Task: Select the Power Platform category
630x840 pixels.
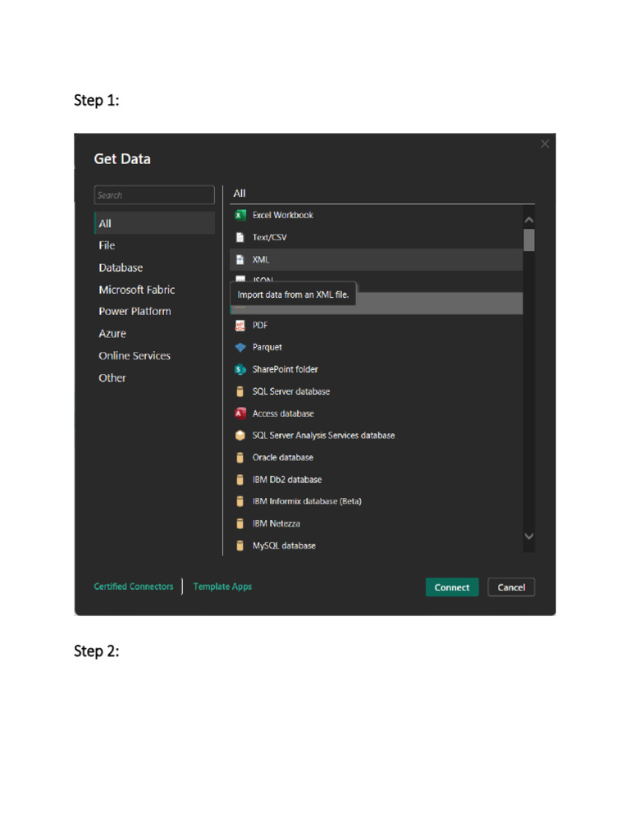Action: pyautogui.click(x=154, y=311)
